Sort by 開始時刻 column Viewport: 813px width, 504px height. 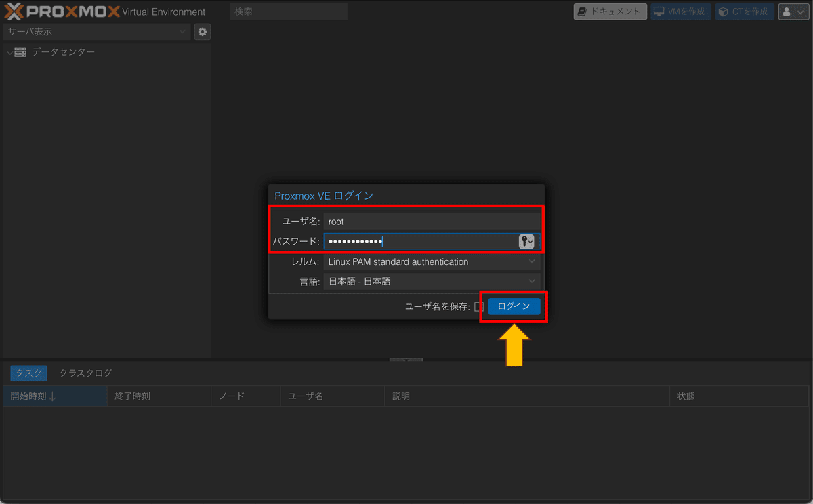(55, 396)
